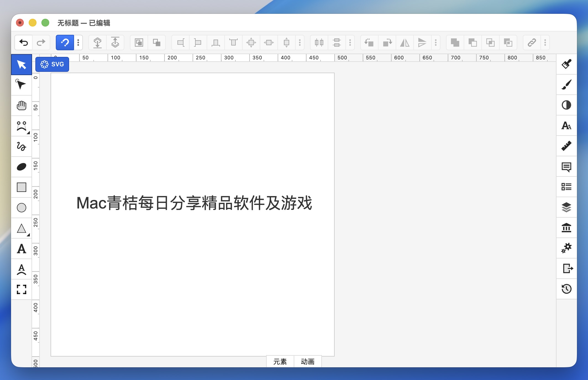588x380 pixels.
Task: Select the freehand Pencil tool
Action: pos(21,146)
